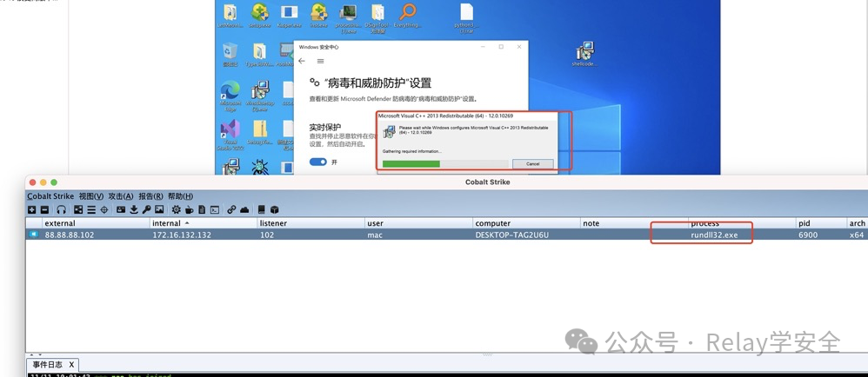868x377 pixels.
Task: Click the chain link host file icon
Action: (x=231, y=209)
